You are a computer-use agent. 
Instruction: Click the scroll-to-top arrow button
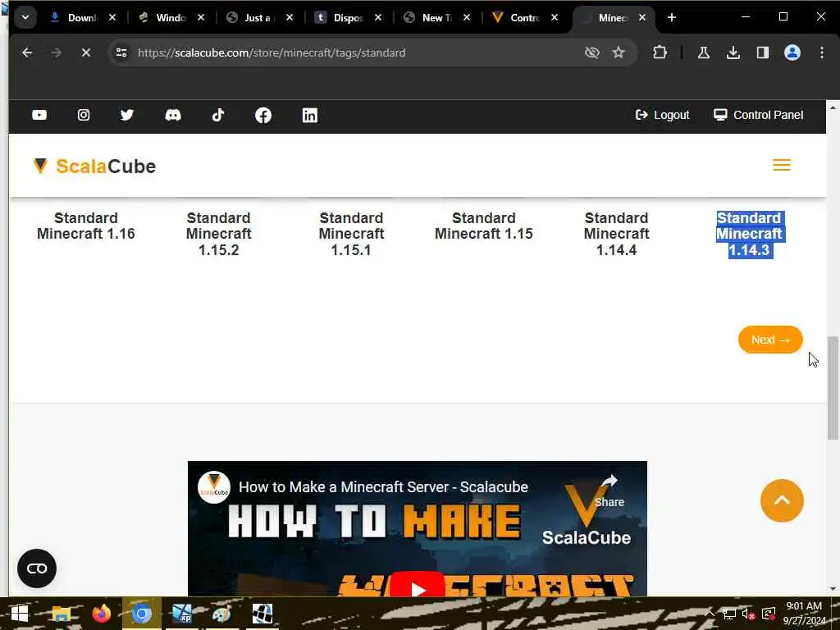click(x=782, y=500)
